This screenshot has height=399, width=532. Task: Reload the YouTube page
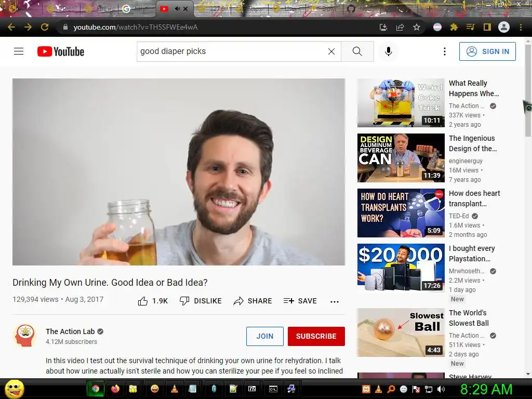coord(45,27)
